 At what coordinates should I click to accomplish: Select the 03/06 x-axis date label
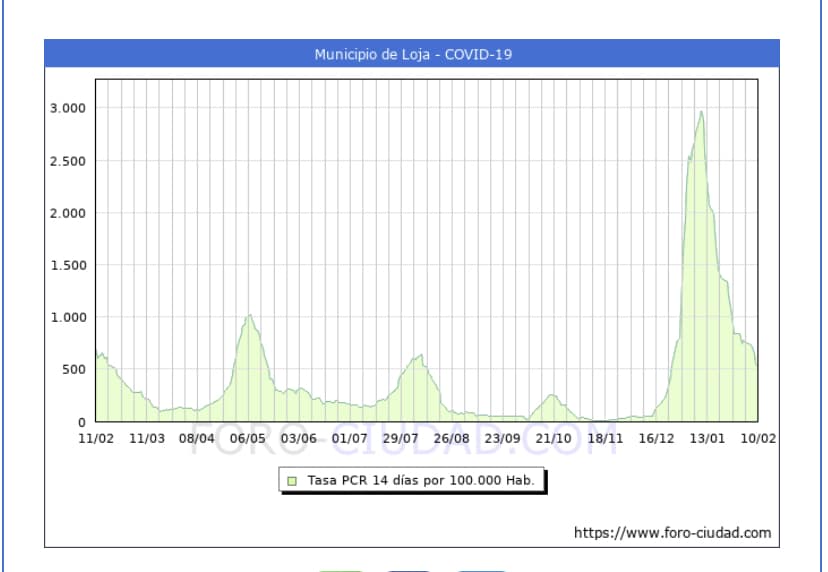coord(299,438)
